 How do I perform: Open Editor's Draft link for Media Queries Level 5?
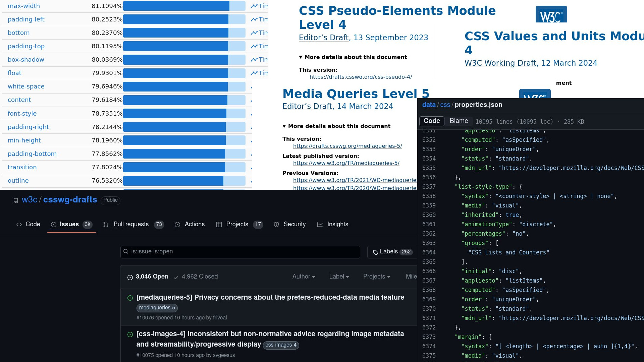pyautogui.click(x=307, y=107)
